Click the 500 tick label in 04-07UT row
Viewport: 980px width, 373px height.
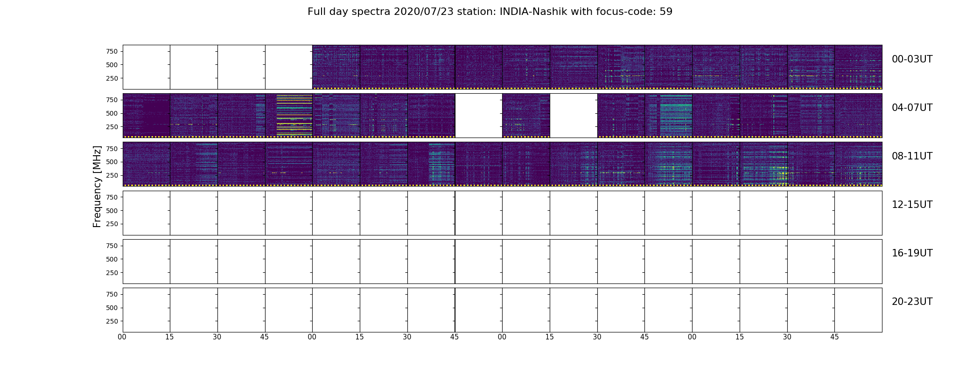click(112, 113)
